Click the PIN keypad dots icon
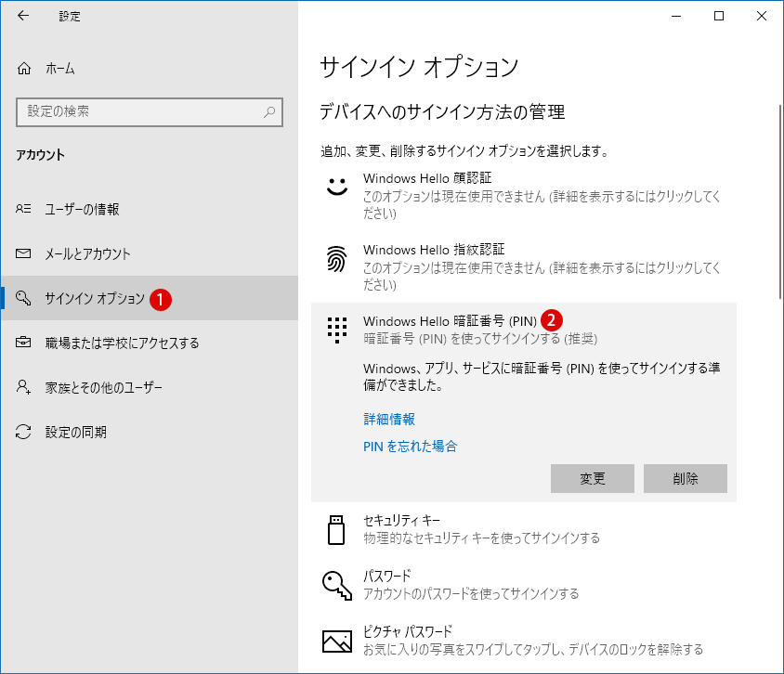The height and width of the screenshot is (674, 784). [336, 330]
